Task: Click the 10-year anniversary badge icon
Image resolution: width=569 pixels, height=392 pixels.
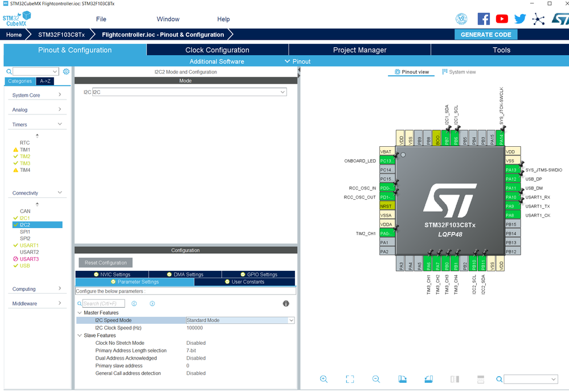Action: (461, 19)
